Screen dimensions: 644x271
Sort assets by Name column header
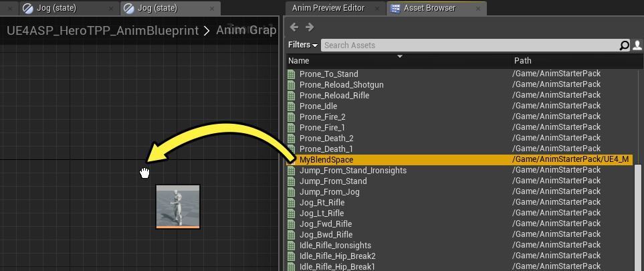399,61
